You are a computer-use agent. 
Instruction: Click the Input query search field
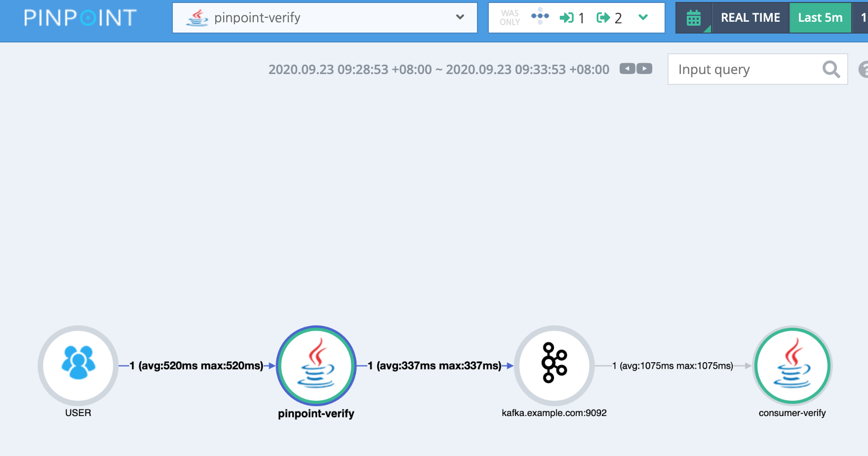757,69
